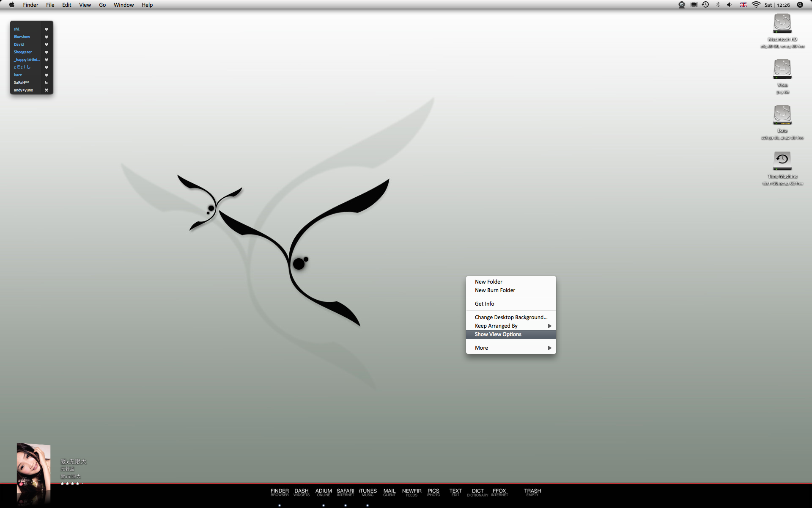Open the Edit menu
Image resolution: width=812 pixels, height=508 pixels.
pyautogui.click(x=67, y=5)
